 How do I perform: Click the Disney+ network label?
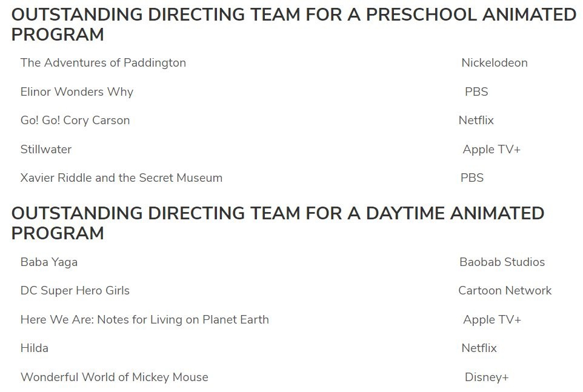(x=487, y=377)
